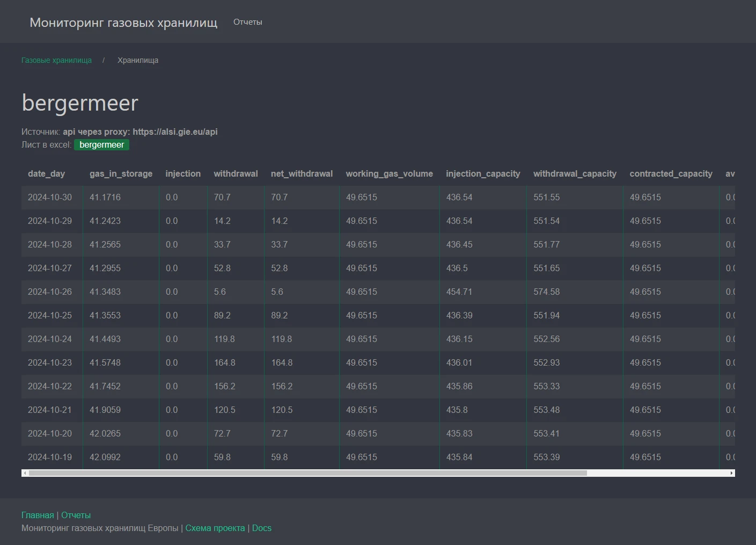
Task: Open the Docs link in footer
Action: pyautogui.click(x=262, y=528)
